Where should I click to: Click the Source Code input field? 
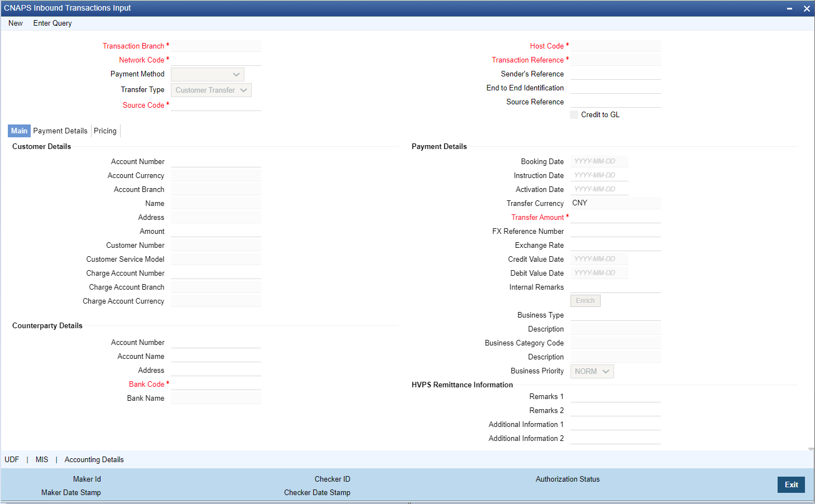(216, 105)
